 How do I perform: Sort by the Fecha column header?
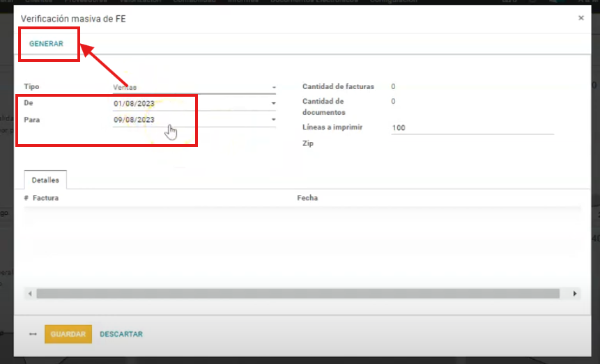coord(307,198)
